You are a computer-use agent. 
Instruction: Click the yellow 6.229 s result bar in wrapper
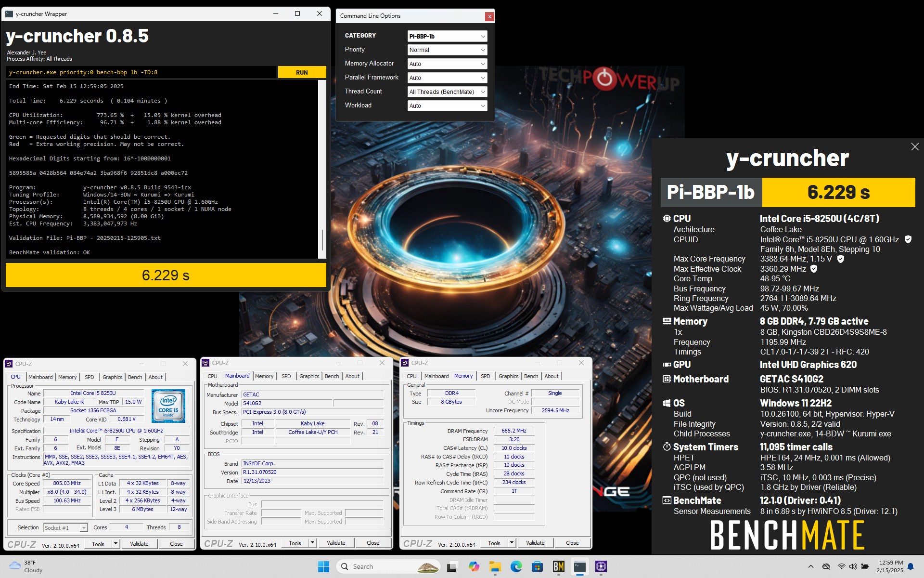pyautogui.click(x=166, y=275)
